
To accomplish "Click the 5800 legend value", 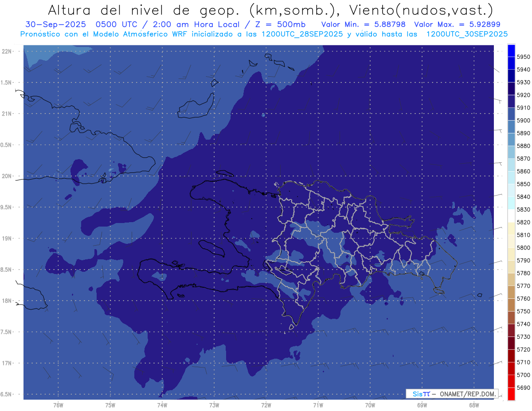I will 524,248.
